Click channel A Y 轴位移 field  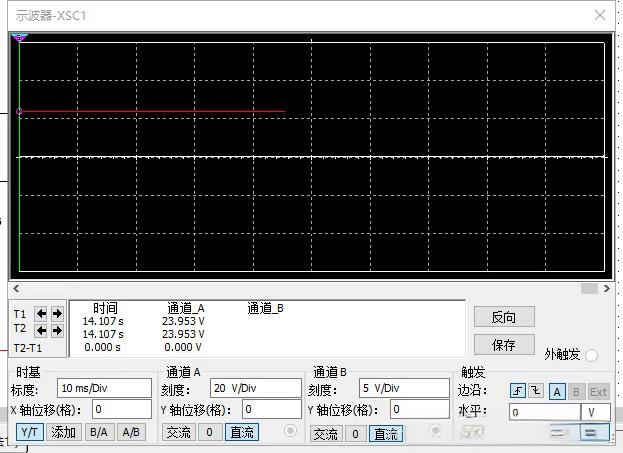tap(272, 409)
